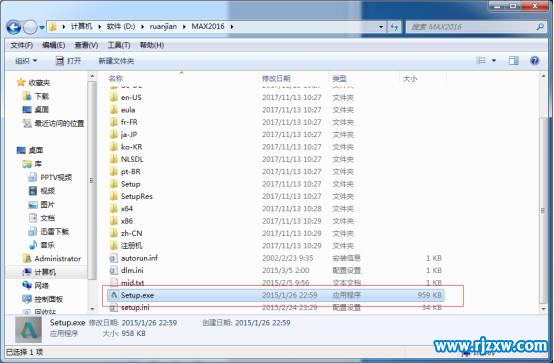Viewport: 554px width, 363px height.
Task: Open the 编辑(E) menu
Action: pos(53,45)
